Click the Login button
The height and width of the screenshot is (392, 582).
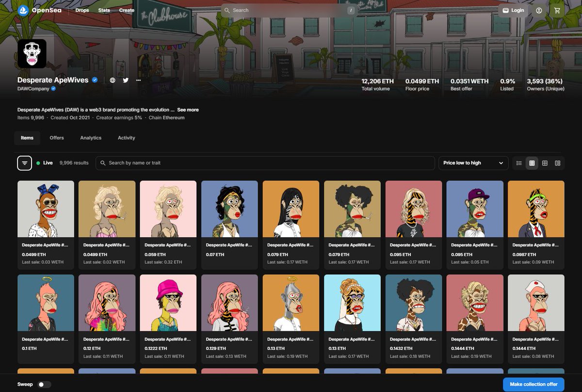pyautogui.click(x=513, y=10)
